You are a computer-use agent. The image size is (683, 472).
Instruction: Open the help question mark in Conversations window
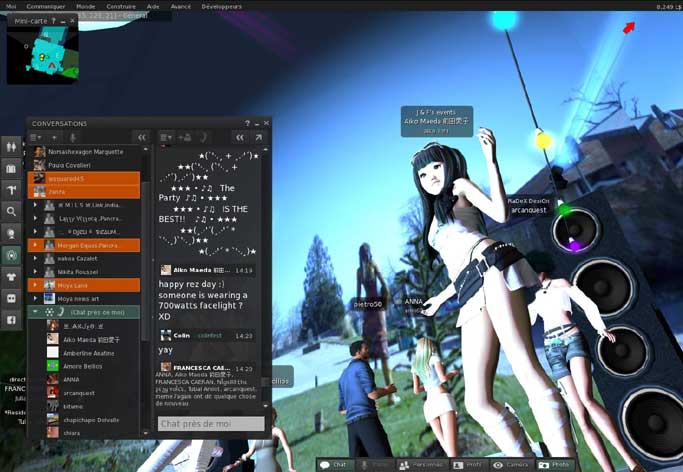coord(247,123)
